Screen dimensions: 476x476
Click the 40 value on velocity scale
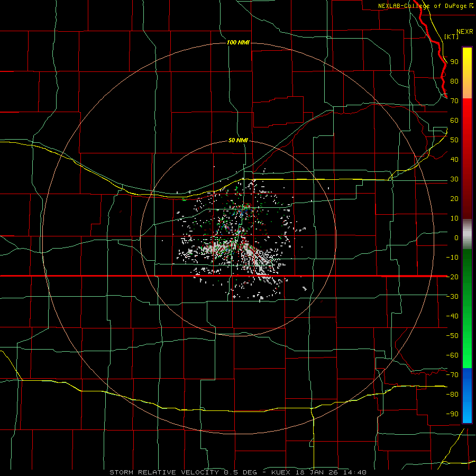point(454,159)
